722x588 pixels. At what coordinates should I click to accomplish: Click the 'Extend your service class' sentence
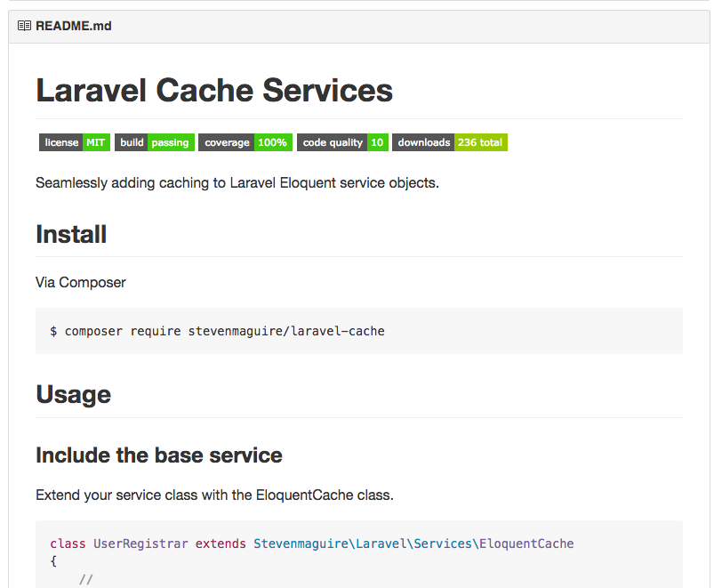click(214, 495)
